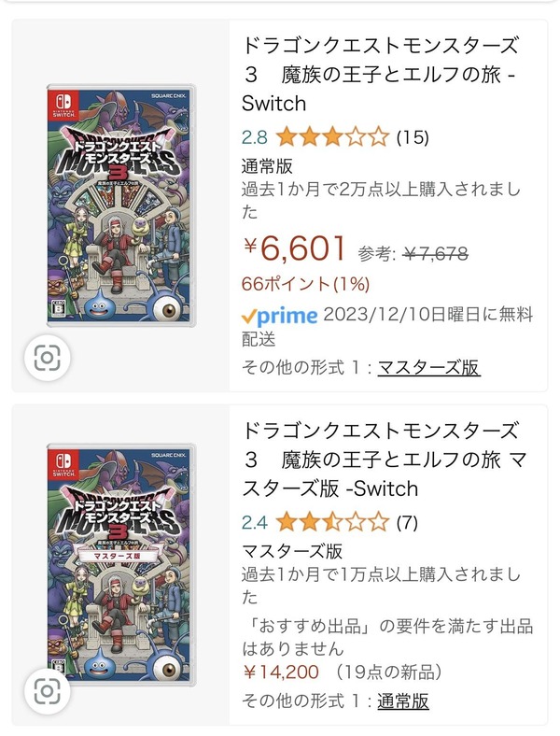Click the 2.4 rating number
This screenshot has width=560, height=736.
click(255, 521)
